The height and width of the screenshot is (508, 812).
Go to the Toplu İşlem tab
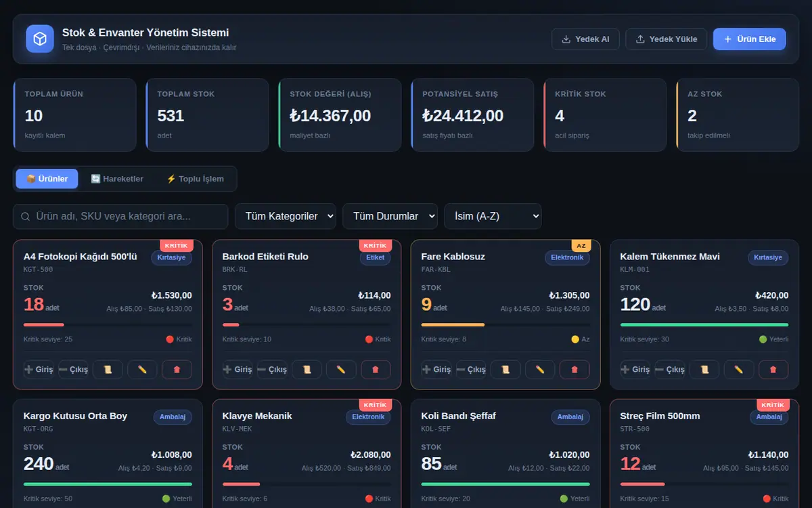tap(195, 179)
